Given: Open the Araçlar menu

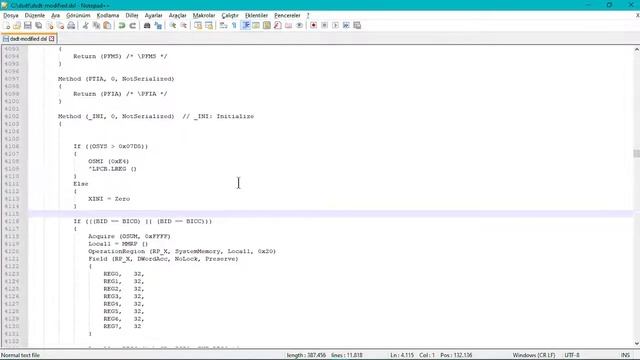Looking at the screenshot, I should 178,15.
